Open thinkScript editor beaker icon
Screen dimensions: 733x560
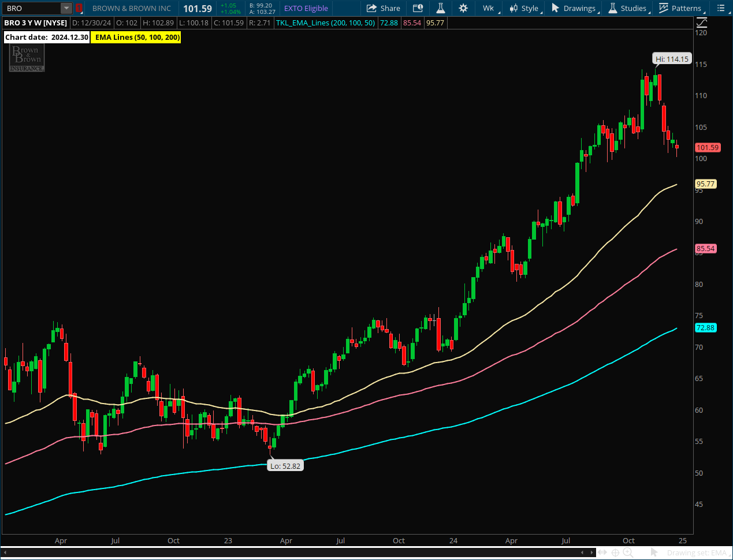click(x=440, y=8)
